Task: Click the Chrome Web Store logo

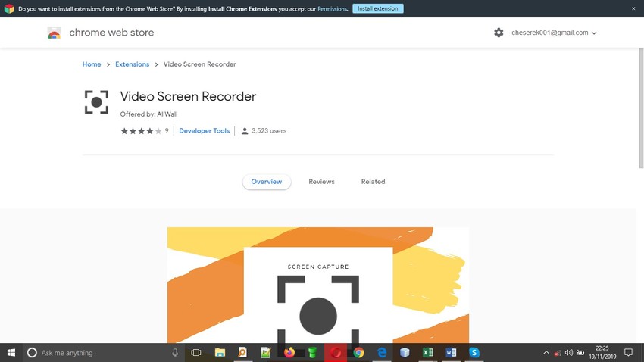Action: (54, 33)
